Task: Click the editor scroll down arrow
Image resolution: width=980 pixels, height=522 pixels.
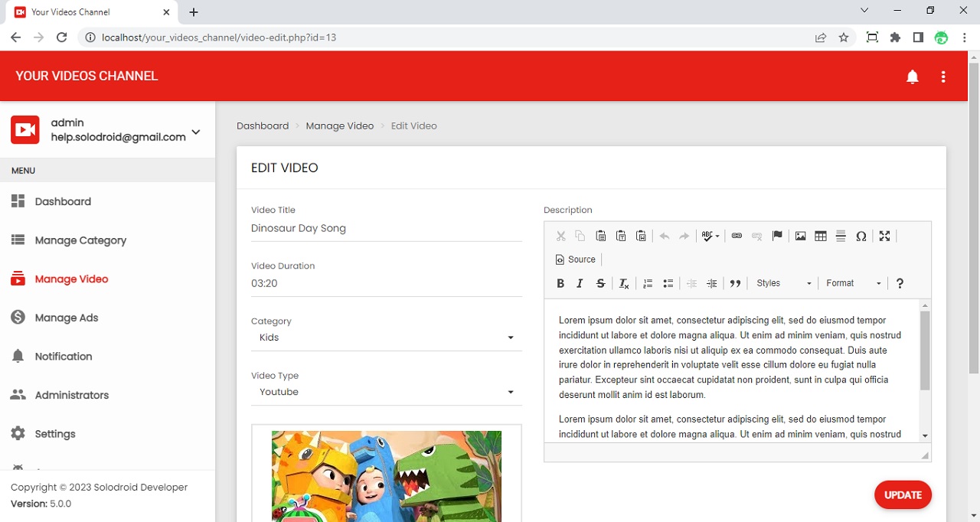Action: point(925,436)
